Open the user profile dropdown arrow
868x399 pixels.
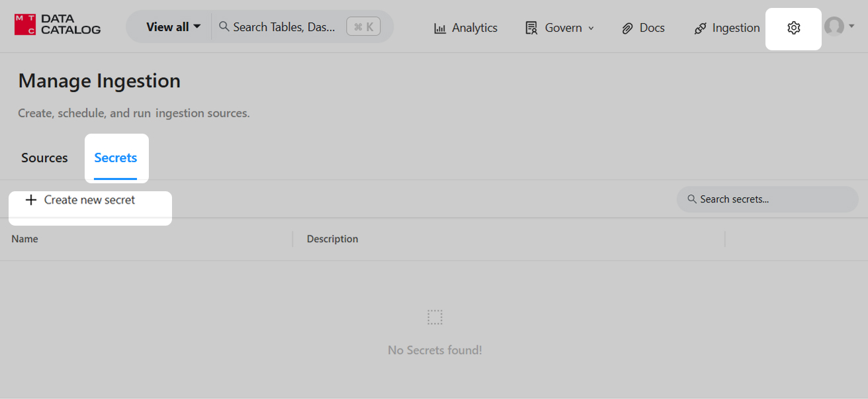(851, 26)
